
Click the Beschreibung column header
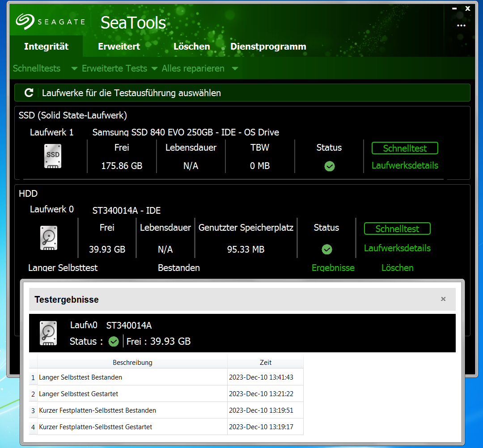coord(132,363)
